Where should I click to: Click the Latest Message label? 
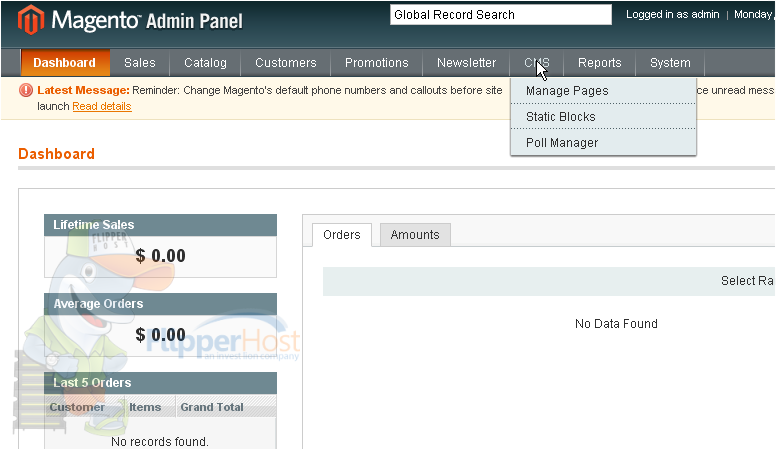point(83,90)
